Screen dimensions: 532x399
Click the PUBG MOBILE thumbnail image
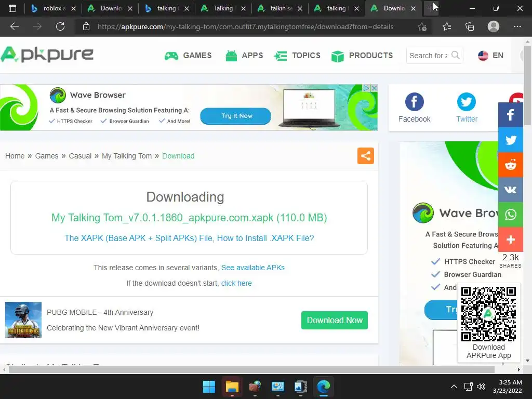point(23,320)
